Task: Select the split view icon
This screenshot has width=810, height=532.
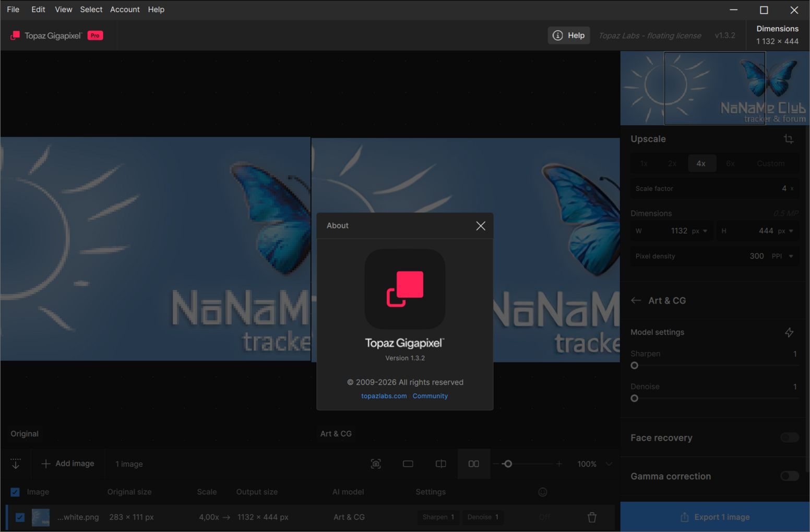Action: click(441, 464)
